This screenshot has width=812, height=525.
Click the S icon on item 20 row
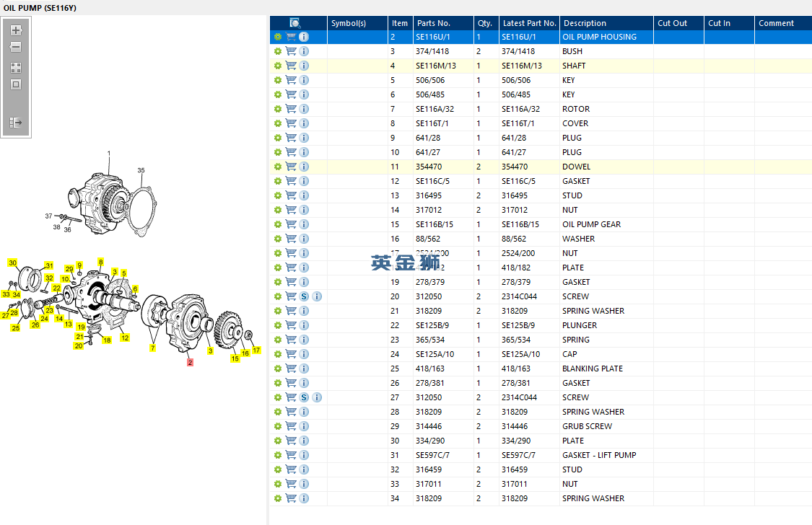point(304,296)
